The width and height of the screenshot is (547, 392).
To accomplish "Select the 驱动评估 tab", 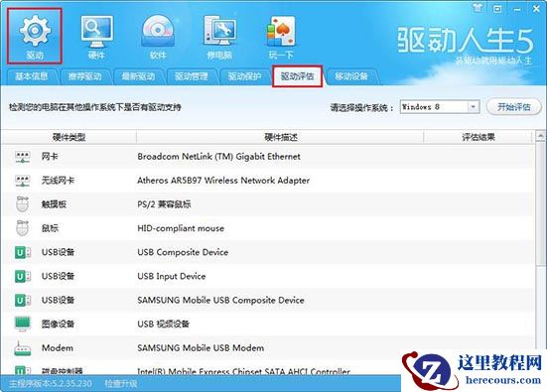I will pos(297,76).
